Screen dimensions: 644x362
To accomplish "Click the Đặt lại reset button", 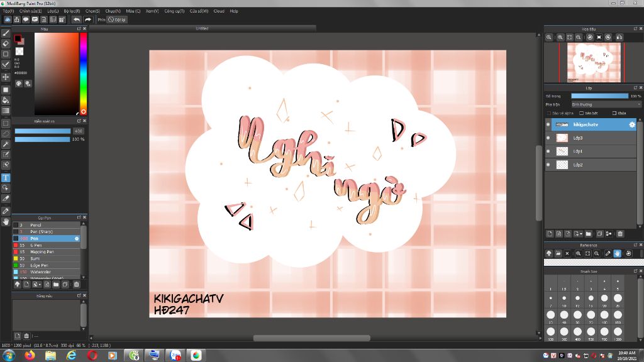I will pos(117,19).
